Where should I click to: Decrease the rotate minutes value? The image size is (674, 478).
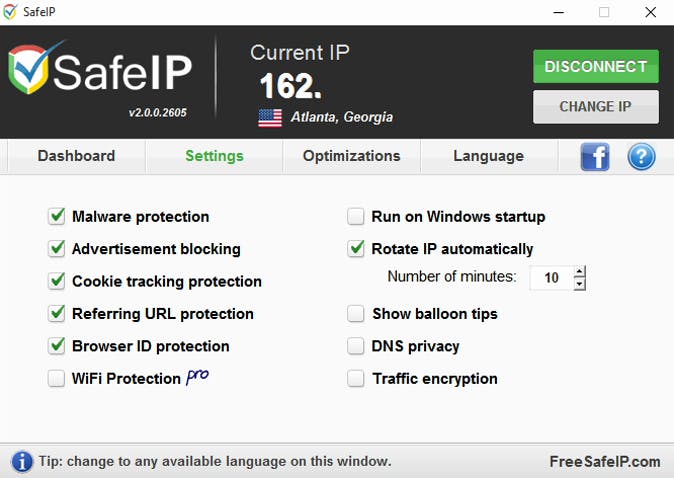[580, 284]
